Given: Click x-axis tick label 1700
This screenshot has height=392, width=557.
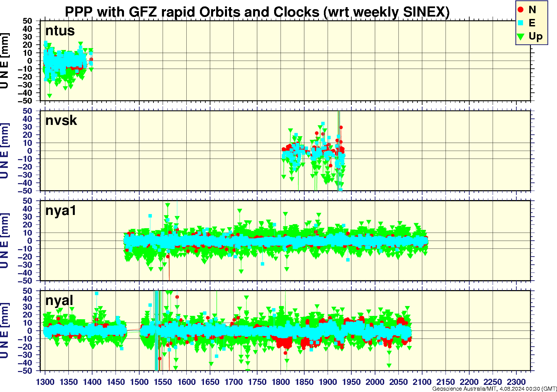Looking at the screenshot, I should tap(233, 382).
